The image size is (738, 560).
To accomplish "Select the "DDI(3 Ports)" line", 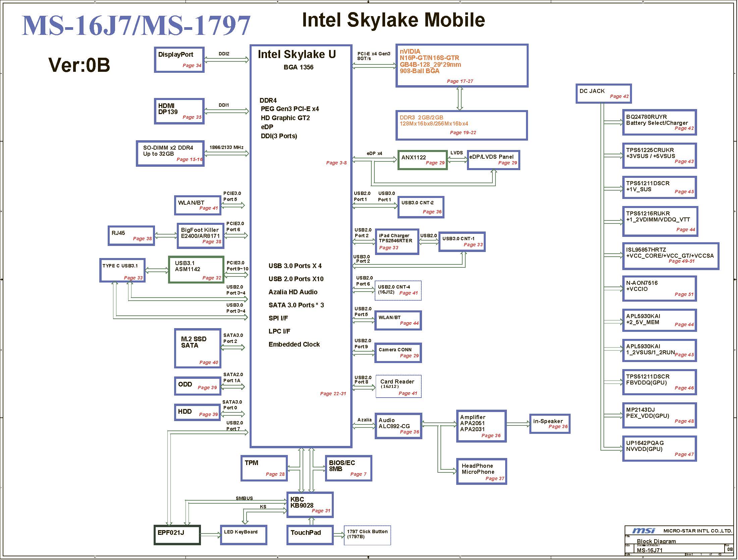I will 279,136.
